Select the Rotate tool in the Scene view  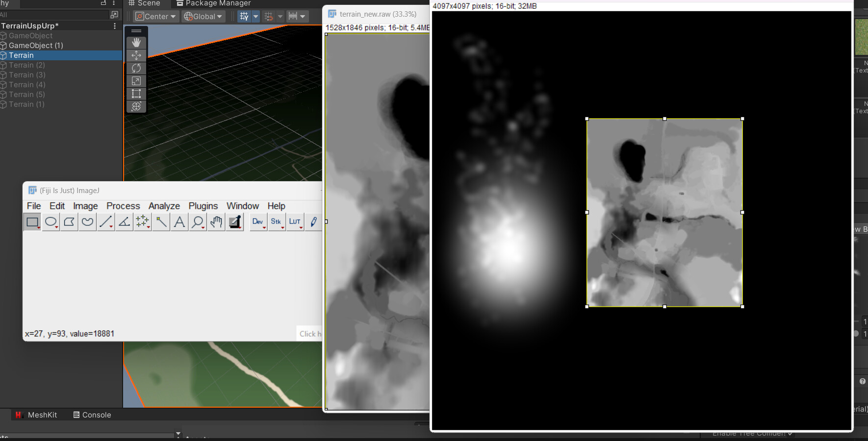point(136,68)
